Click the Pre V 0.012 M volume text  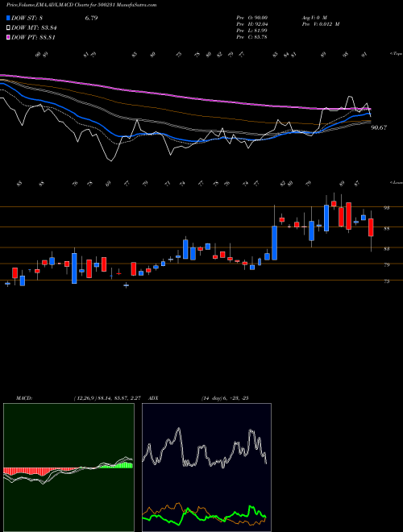point(320,24)
